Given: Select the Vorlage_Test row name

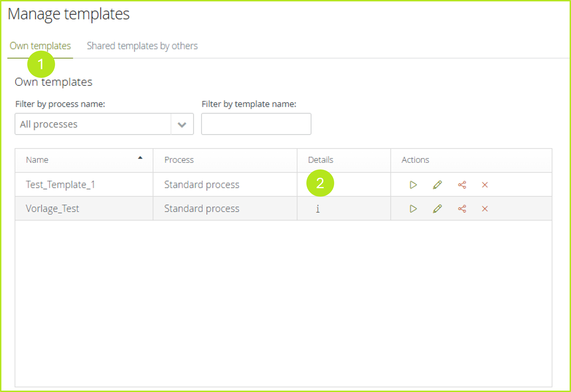Looking at the screenshot, I should point(52,209).
